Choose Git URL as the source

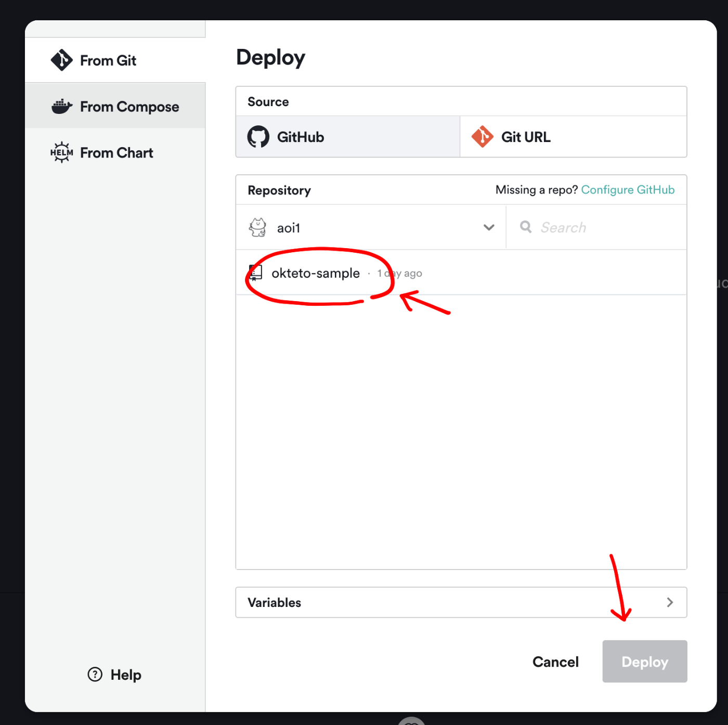coord(574,137)
